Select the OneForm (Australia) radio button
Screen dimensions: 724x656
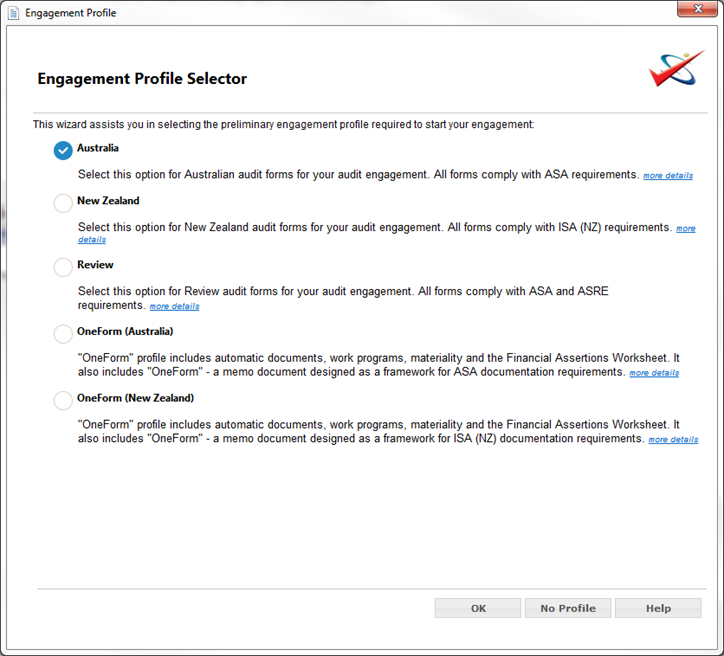pos(63,334)
